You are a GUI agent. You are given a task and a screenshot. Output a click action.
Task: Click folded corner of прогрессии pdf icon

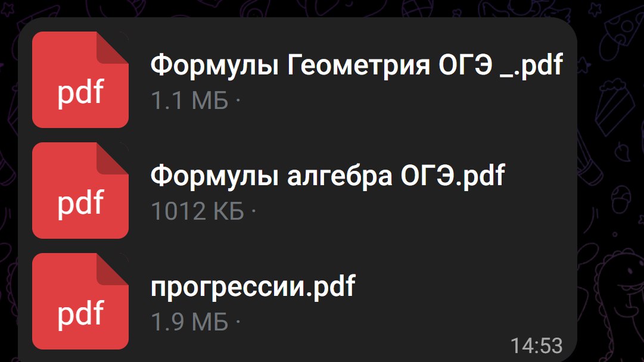[112, 270]
